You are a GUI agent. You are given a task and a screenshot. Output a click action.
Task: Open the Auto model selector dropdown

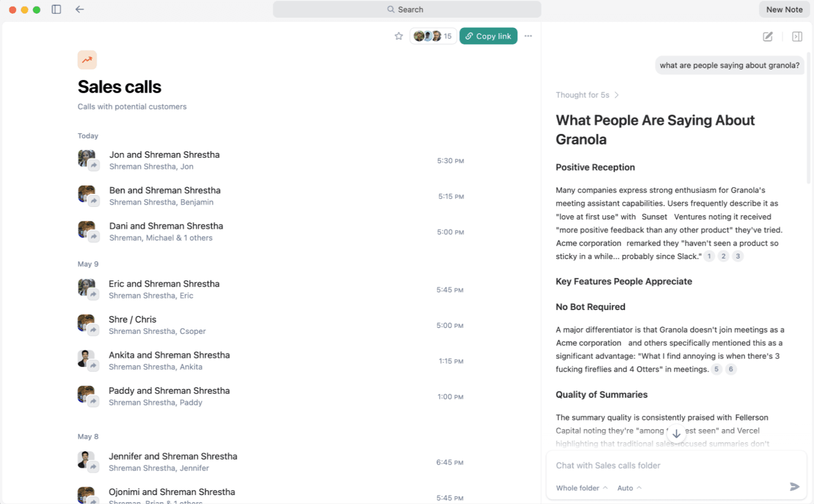pos(628,487)
